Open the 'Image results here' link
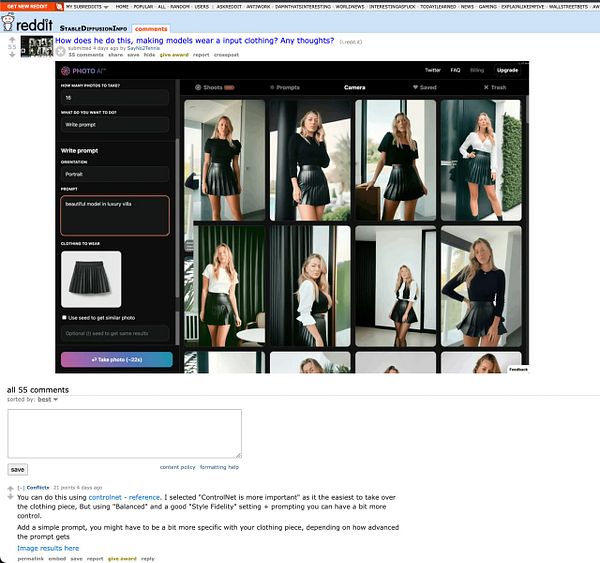Image resolution: width=600 pixels, height=563 pixels. tap(48, 548)
